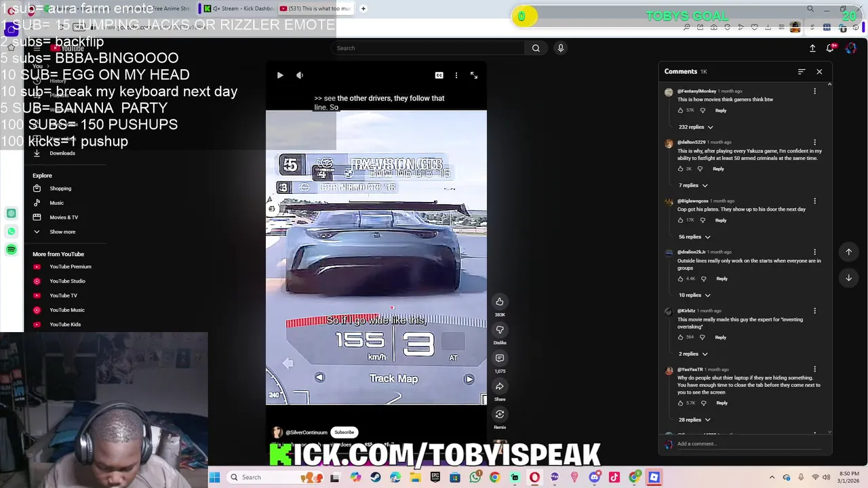This screenshot has height=488, width=868.
Task: Sort comments with the sort icon
Action: (x=802, y=71)
